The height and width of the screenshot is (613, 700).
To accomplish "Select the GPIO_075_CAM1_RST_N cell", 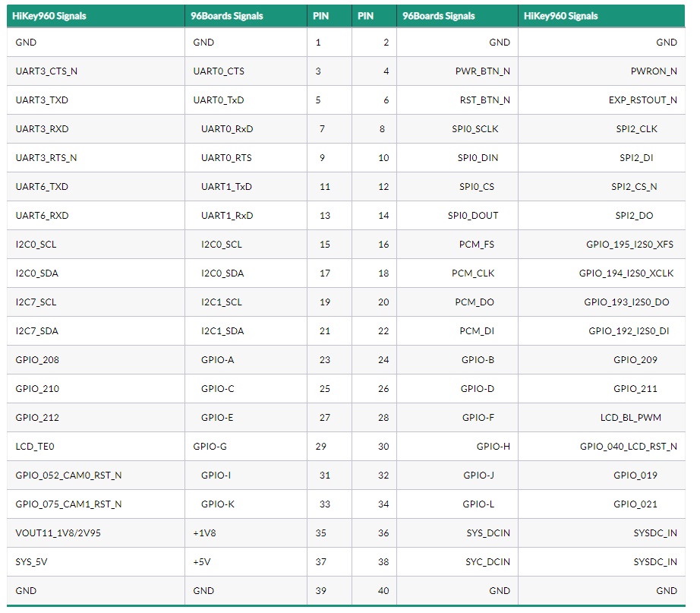I will [96, 504].
